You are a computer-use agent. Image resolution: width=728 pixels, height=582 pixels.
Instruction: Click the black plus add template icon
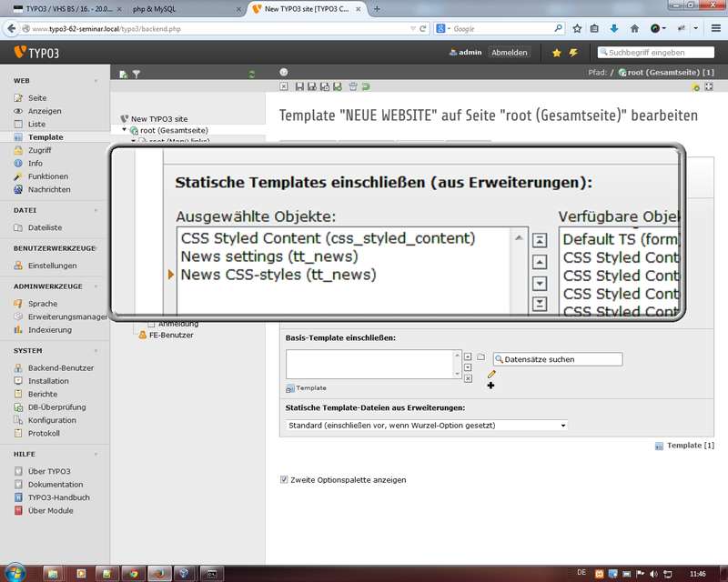[490, 386]
